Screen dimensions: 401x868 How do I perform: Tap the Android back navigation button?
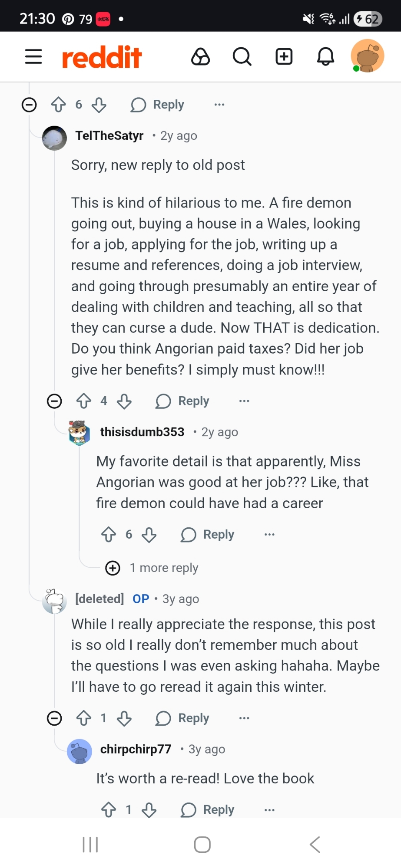315,845
